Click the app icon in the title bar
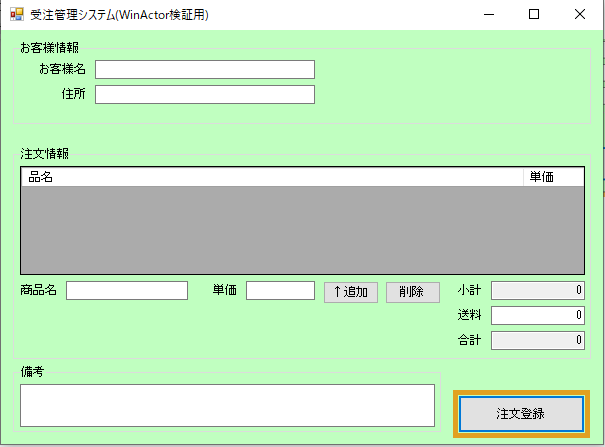 (x=16, y=15)
